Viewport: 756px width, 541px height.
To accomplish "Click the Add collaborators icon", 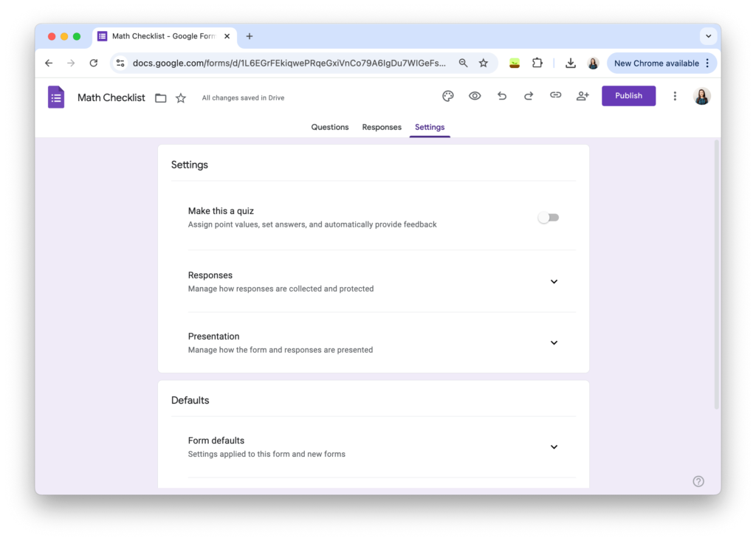I will (x=583, y=96).
